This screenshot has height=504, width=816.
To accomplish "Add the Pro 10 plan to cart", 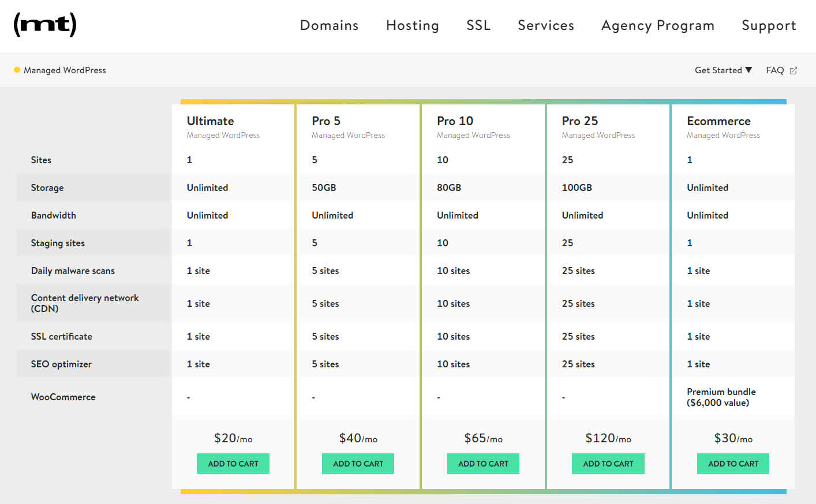I will [x=483, y=463].
